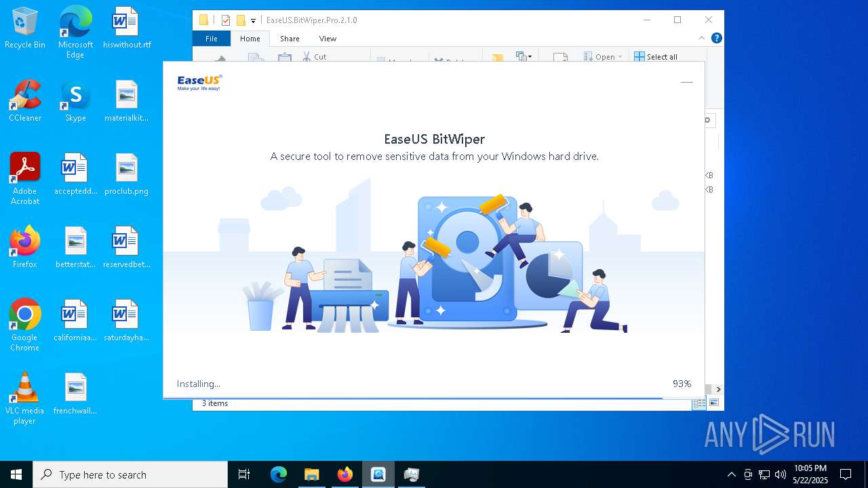Select the reservedbet Word document

tap(127, 248)
